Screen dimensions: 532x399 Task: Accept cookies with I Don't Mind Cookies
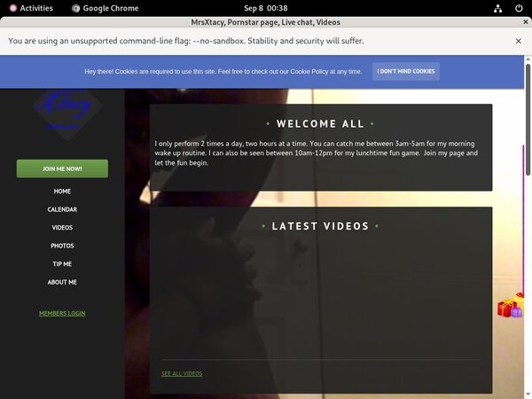click(x=405, y=71)
